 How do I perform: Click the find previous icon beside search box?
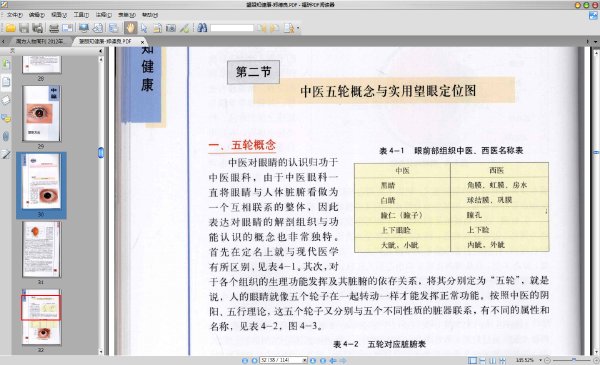click(262, 28)
